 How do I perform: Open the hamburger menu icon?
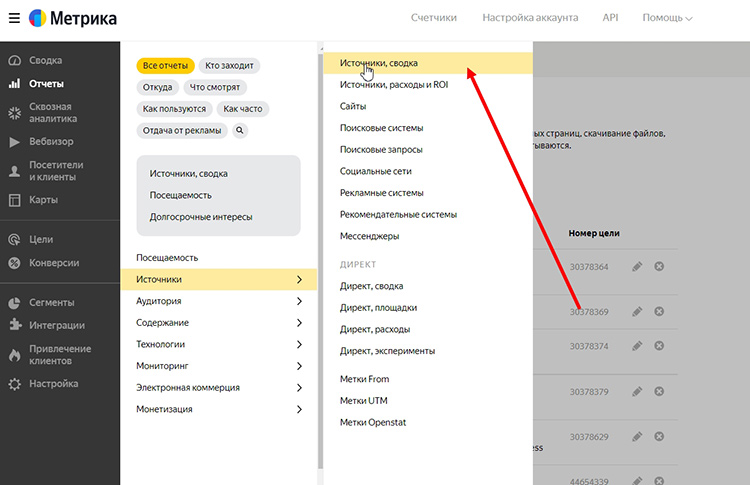14,18
